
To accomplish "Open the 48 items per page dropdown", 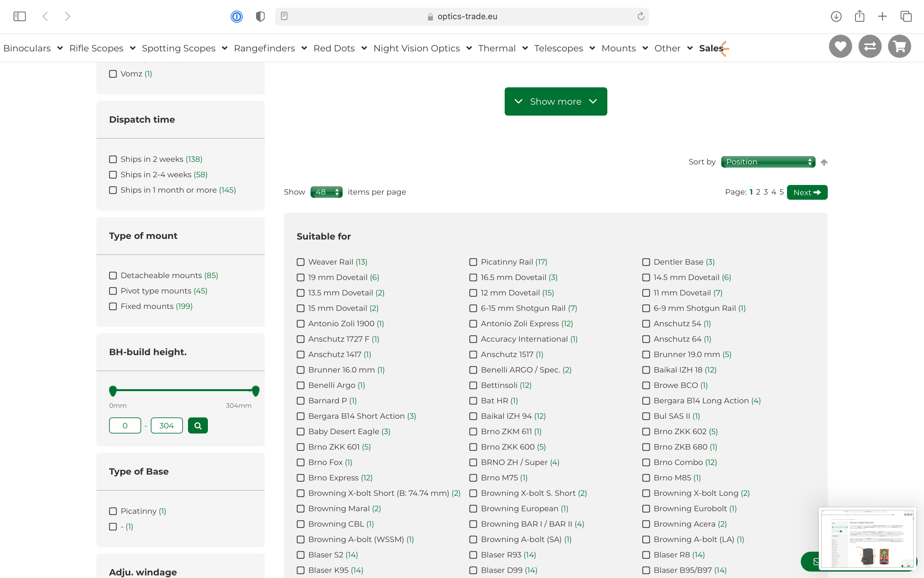I will [x=327, y=192].
